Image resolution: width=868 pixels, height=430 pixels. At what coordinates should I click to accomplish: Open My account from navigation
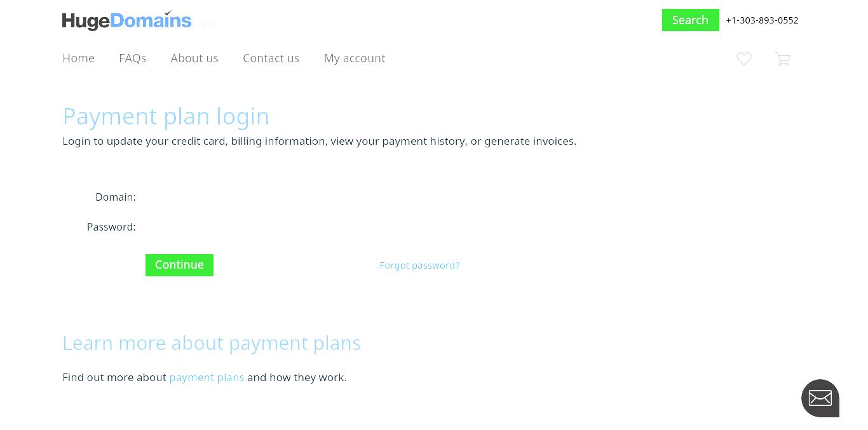pos(355,58)
